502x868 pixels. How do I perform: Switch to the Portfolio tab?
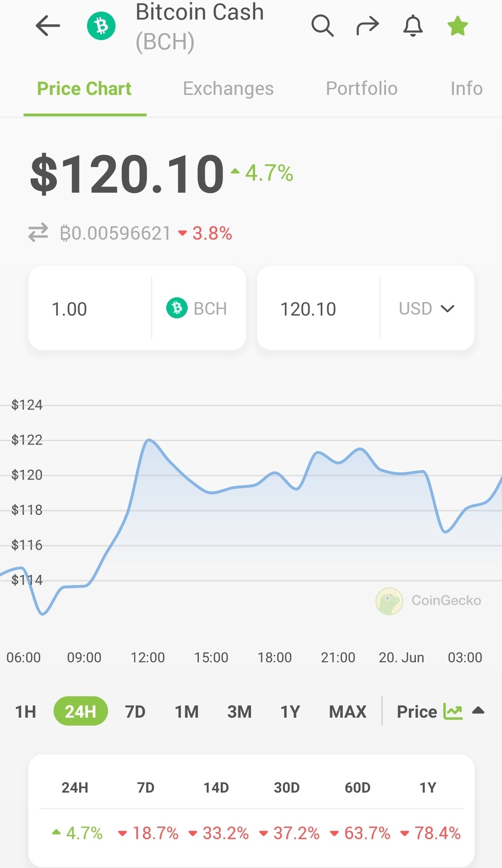[x=362, y=88]
